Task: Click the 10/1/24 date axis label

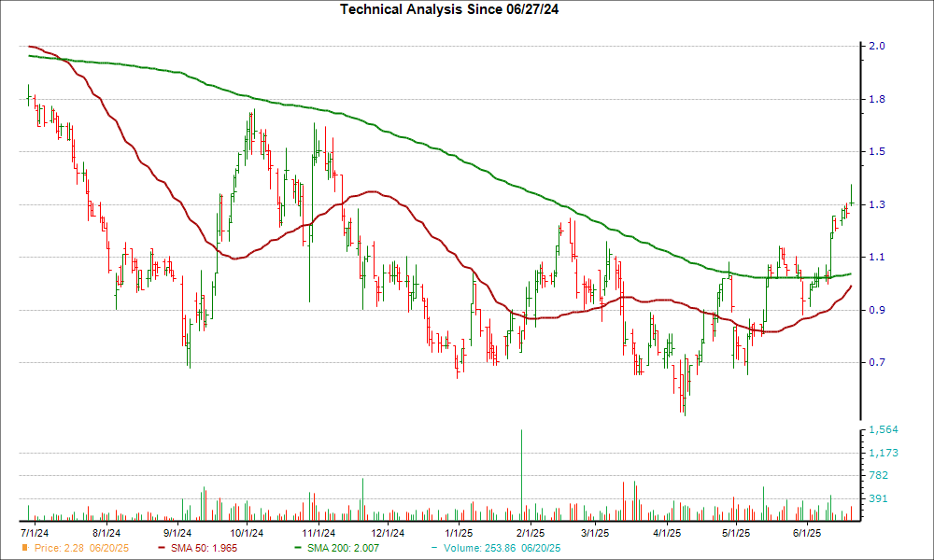Action: (248, 533)
